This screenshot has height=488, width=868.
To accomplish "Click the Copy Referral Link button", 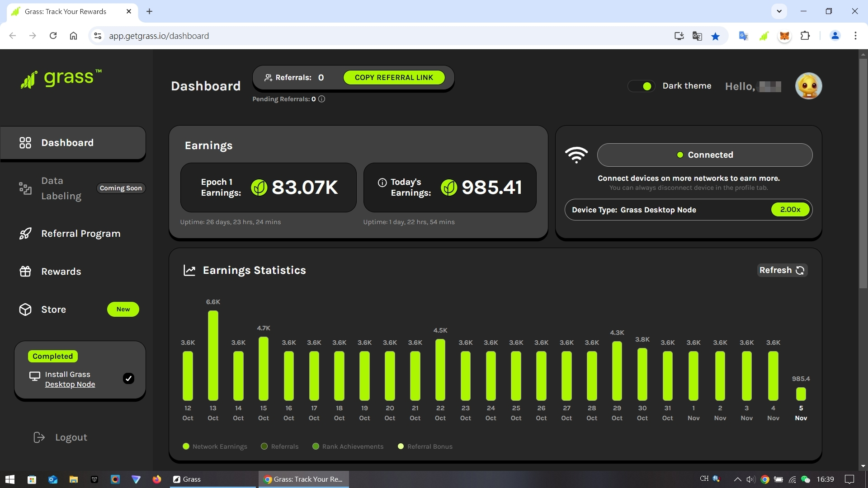I will [394, 77].
